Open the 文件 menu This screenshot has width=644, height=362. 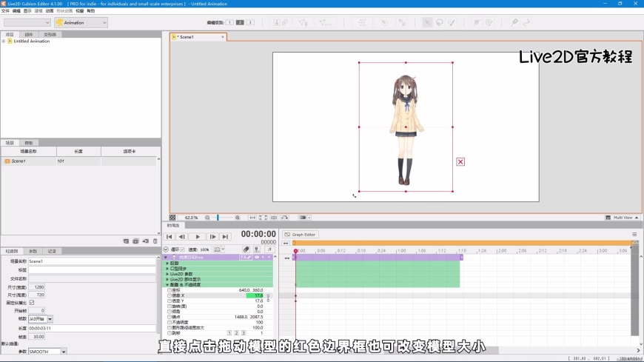point(5,11)
